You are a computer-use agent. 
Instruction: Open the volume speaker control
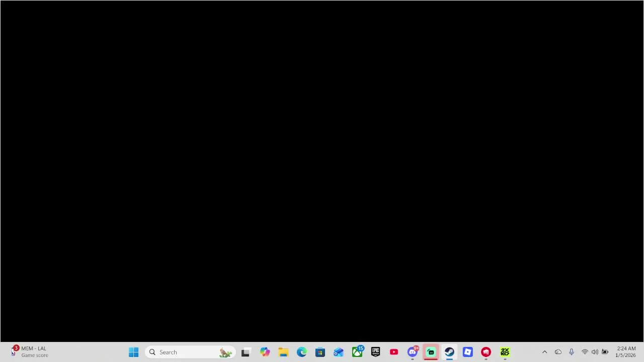coord(595,352)
